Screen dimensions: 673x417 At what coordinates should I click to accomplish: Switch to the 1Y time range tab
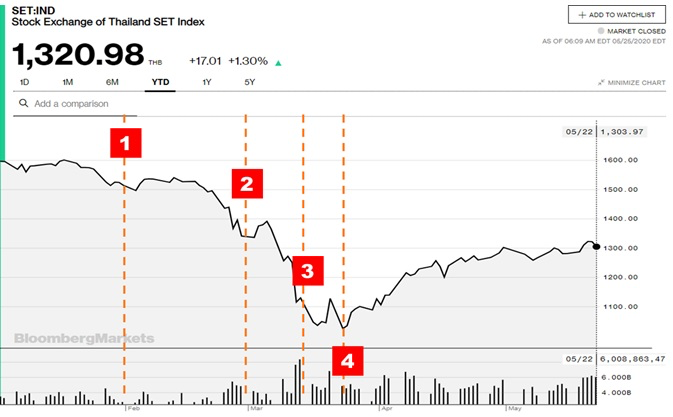[x=207, y=82]
